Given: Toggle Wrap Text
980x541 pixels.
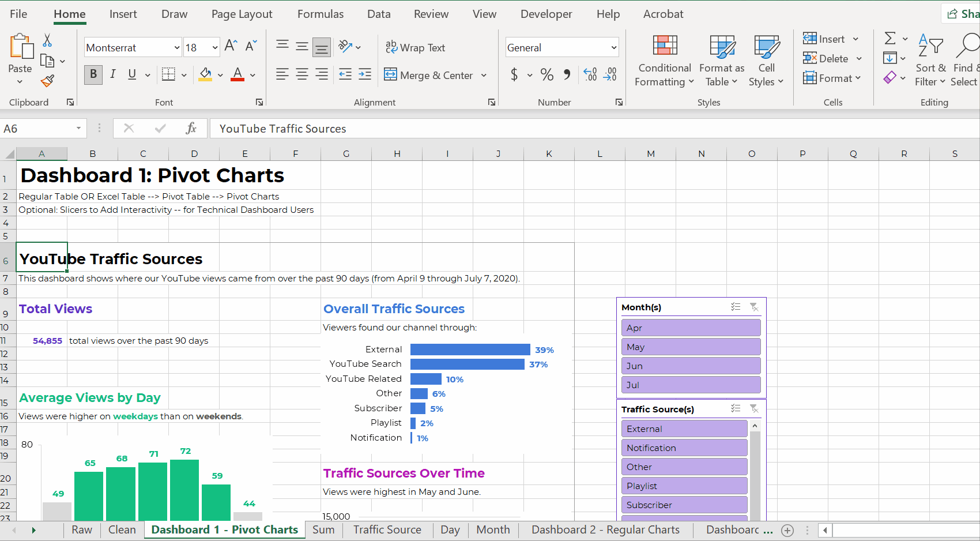Looking at the screenshot, I should pos(415,47).
